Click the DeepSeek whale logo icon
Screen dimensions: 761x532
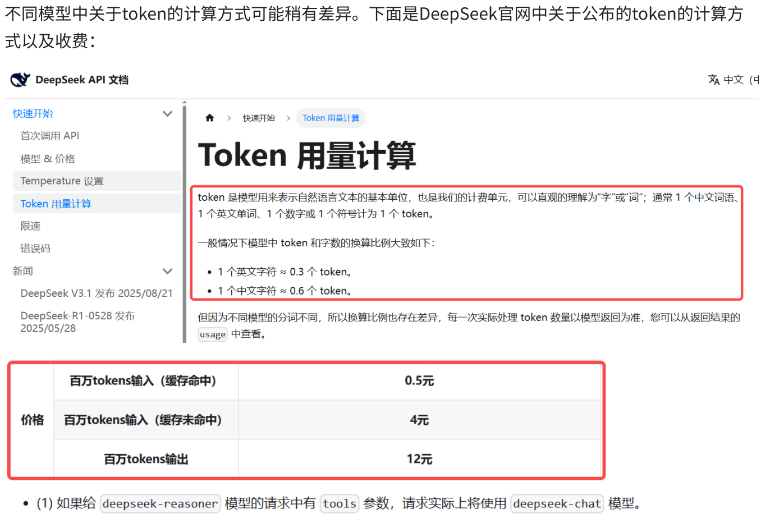[20, 80]
